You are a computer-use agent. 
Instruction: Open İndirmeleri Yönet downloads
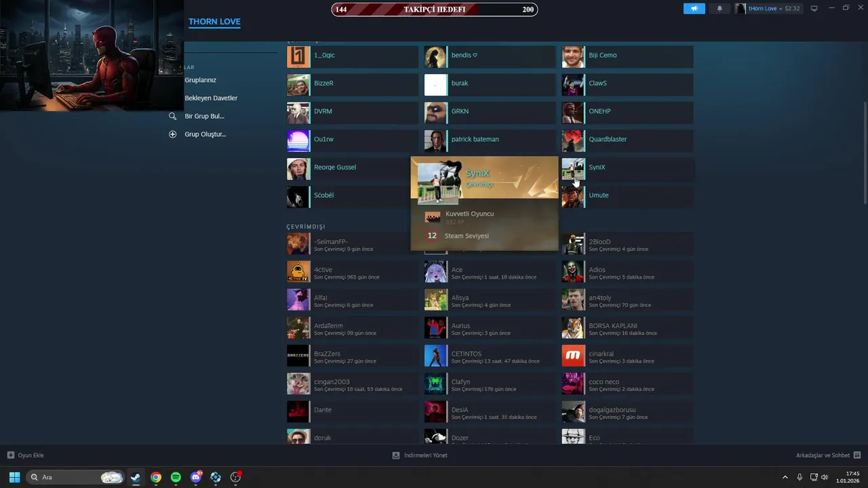[x=420, y=455]
